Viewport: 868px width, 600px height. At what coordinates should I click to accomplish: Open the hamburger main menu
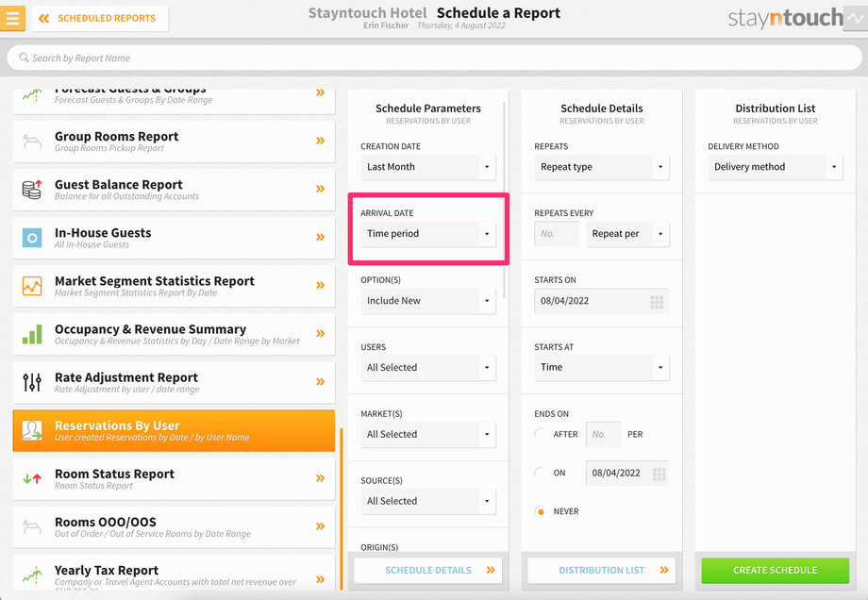12,18
